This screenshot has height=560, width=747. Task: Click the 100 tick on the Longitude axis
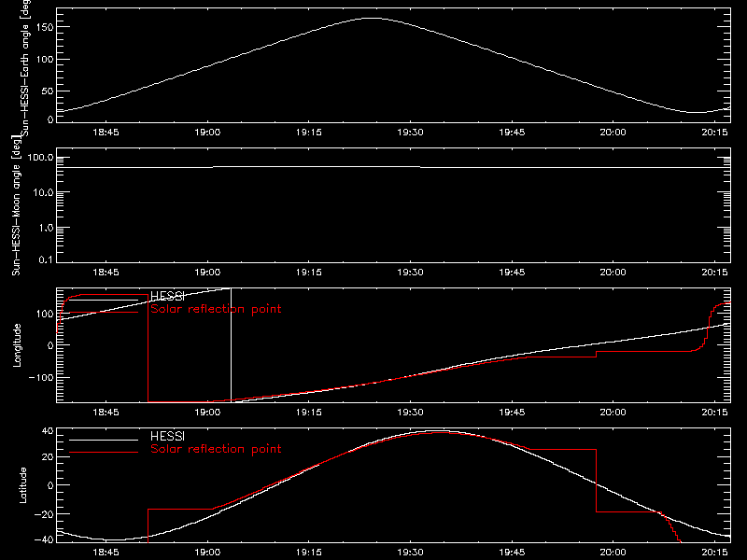coord(45,314)
